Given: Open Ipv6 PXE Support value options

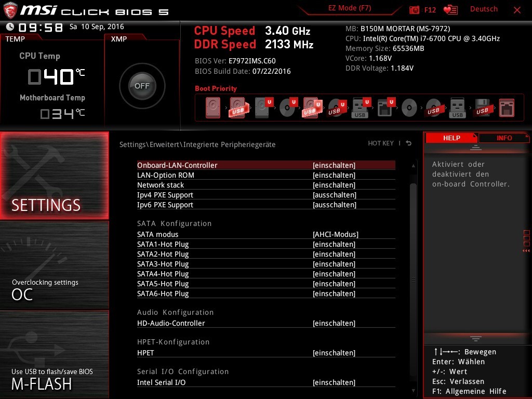Looking at the screenshot, I should pyautogui.click(x=335, y=205).
